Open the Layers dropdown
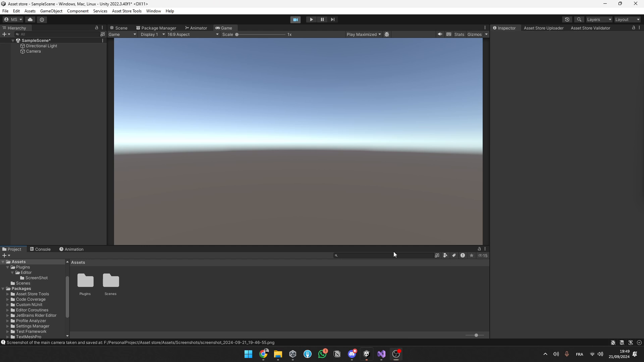Screen dimensions: 644x362 click(599, 19)
